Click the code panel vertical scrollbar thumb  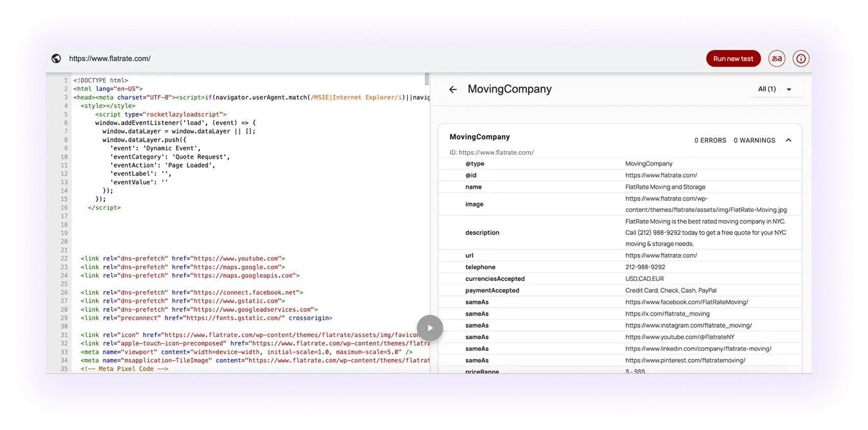point(427,79)
